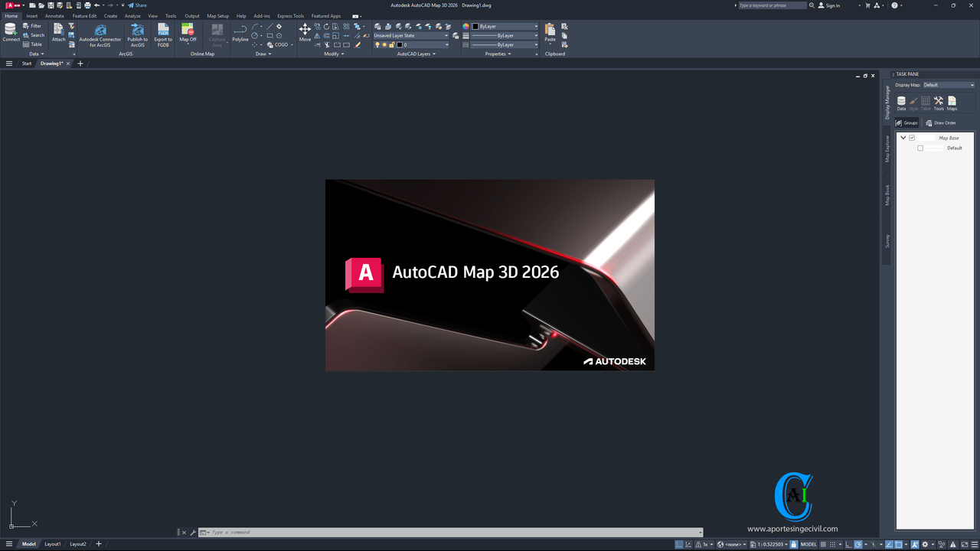The image size is (980, 551).
Task: Toggle the Map Off online map button
Action: 188,32
